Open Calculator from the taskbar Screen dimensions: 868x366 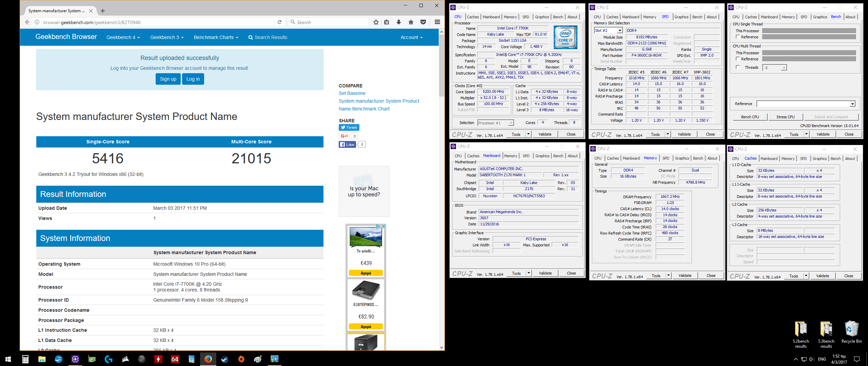(x=25, y=359)
